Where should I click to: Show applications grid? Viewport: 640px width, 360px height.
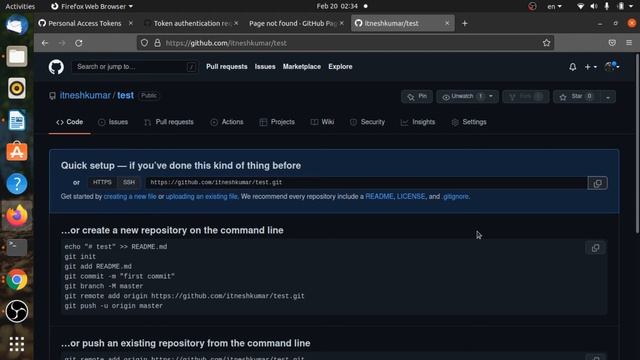[x=17, y=344]
